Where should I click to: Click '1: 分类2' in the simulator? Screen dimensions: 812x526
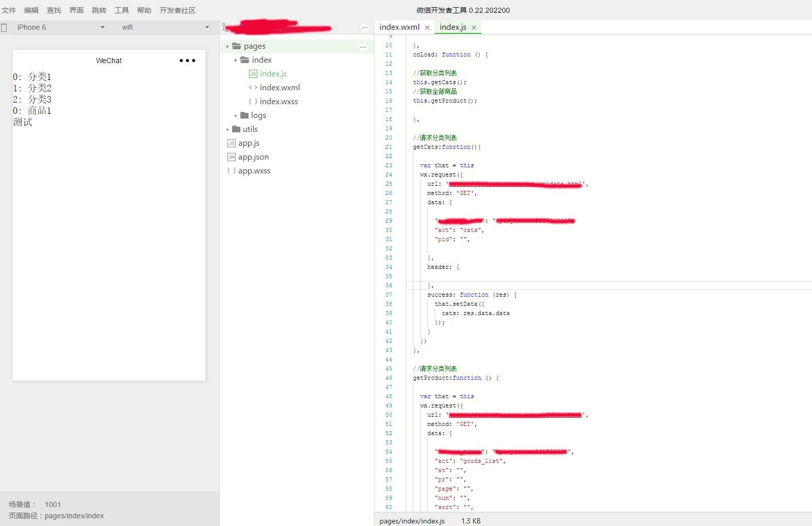(x=32, y=88)
